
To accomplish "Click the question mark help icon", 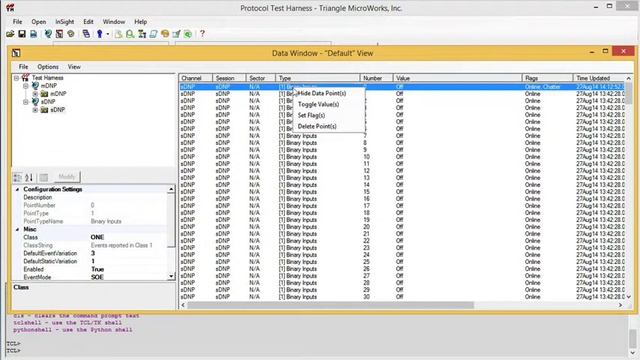I will (x=202, y=34).
